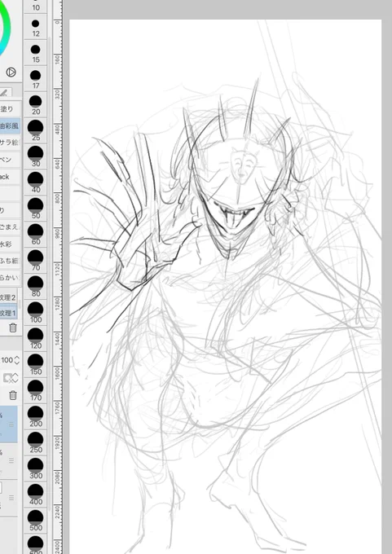Select brush size 300 preset
This screenshot has height=554, width=392.
click(x=35, y=468)
